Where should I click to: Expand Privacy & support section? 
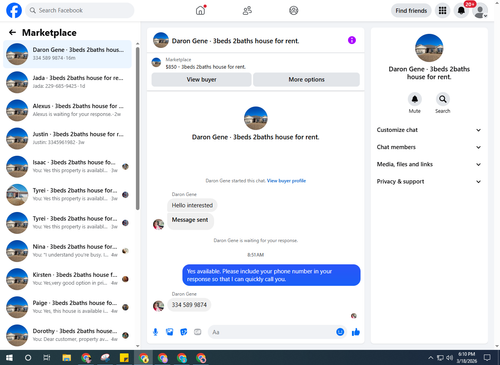click(x=429, y=182)
